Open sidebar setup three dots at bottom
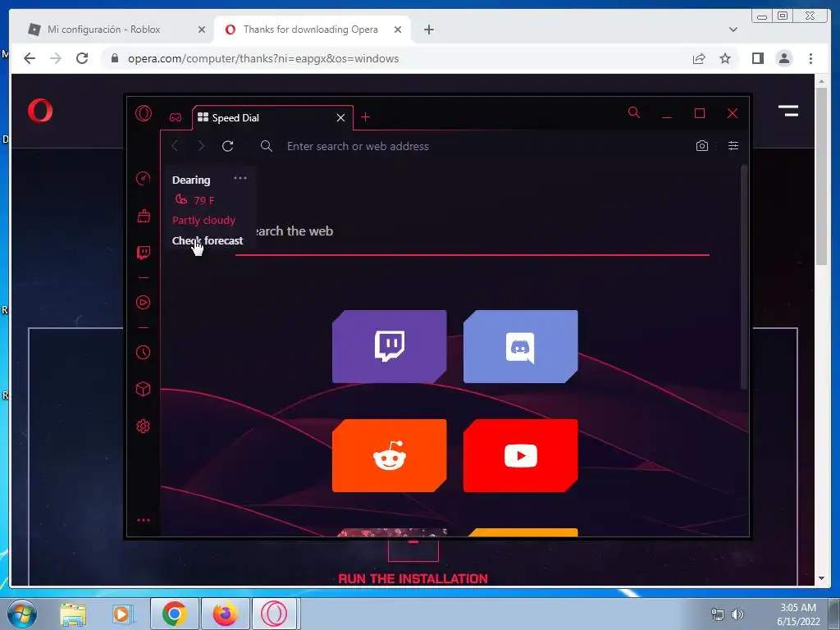The image size is (840, 630). (x=143, y=520)
